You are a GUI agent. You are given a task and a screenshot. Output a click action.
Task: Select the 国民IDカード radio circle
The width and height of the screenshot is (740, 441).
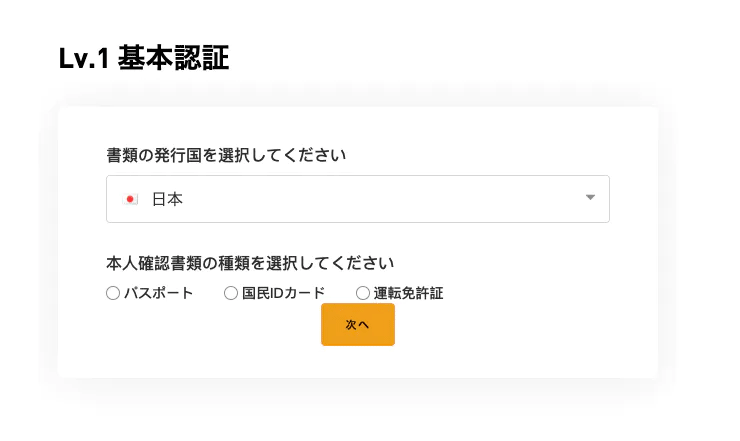click(x=231, y=293)
